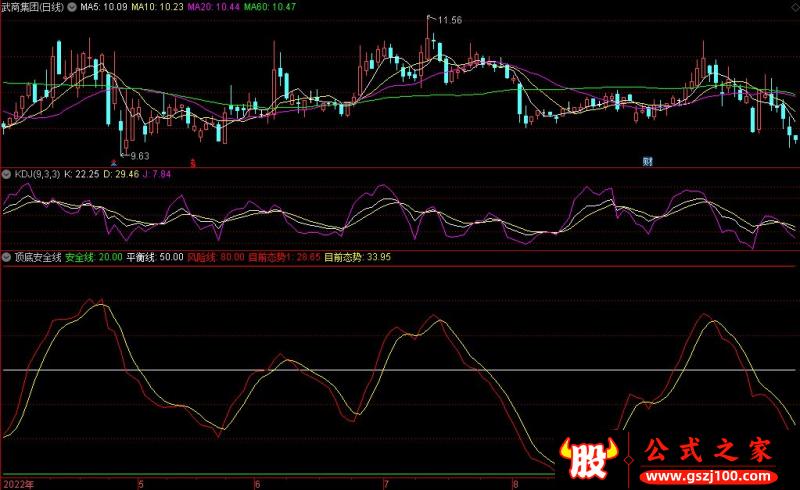The height and width of the screenshot is (490, 800).
Task: Click the 风险线: 80.00 indicator label
Action: 216,257
